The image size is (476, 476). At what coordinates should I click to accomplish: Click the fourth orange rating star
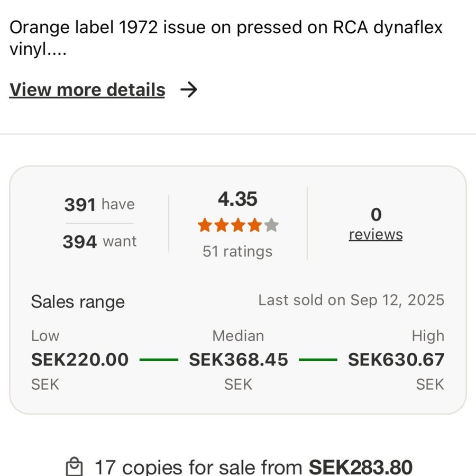[255, 226]
